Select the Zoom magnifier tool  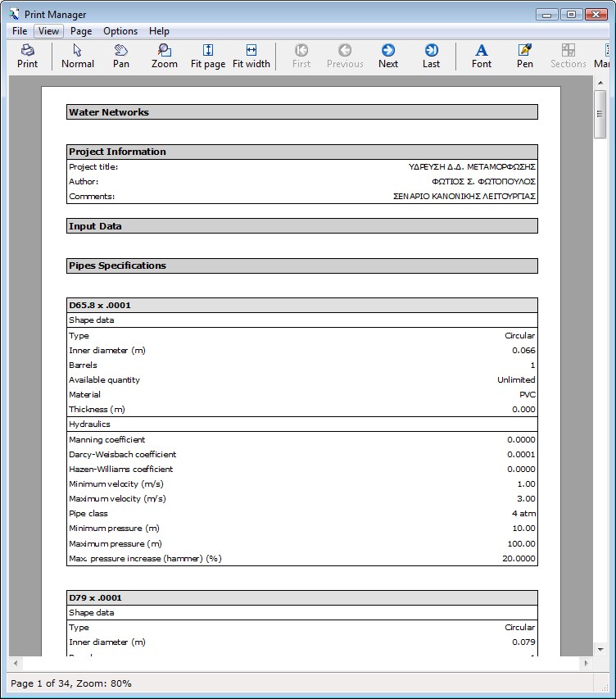point(165,56)
